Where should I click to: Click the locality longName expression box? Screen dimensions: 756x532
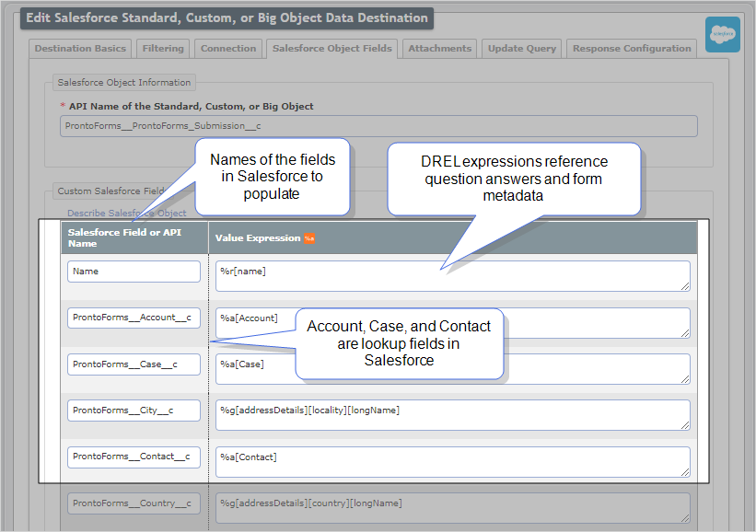(453, 415)
